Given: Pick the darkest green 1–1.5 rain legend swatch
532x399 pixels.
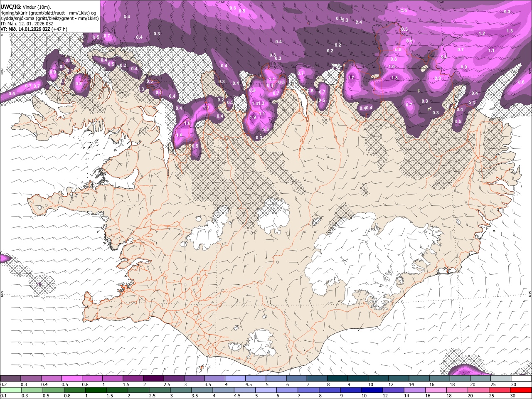Looking at the screenshot, I should click(x=96, y=390).
